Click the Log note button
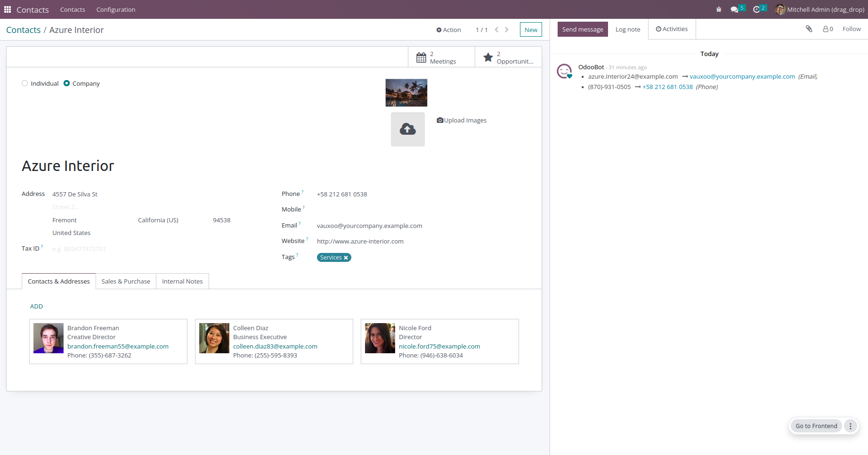The image size is (868, 455). coord(628,29)
